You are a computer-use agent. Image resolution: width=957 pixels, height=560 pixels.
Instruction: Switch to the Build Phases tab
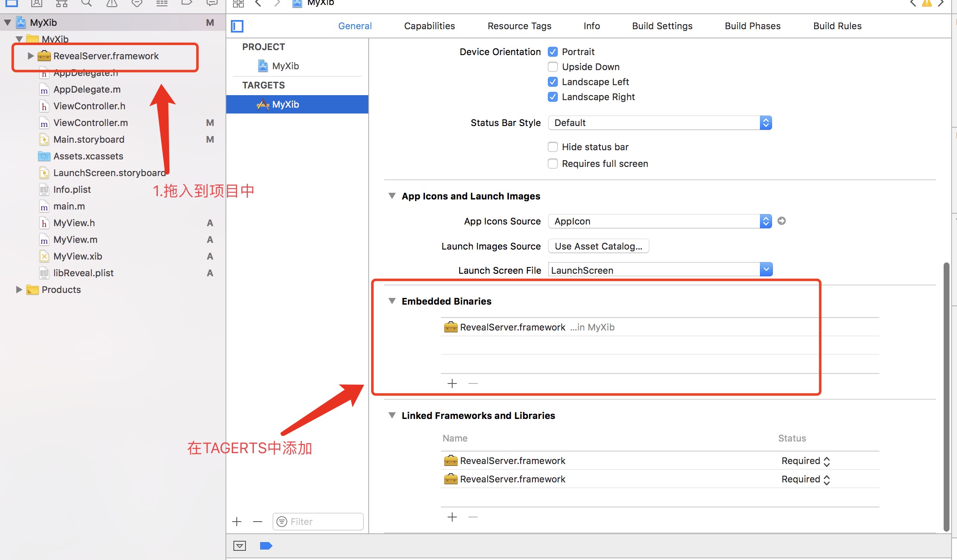pos(752,26)
